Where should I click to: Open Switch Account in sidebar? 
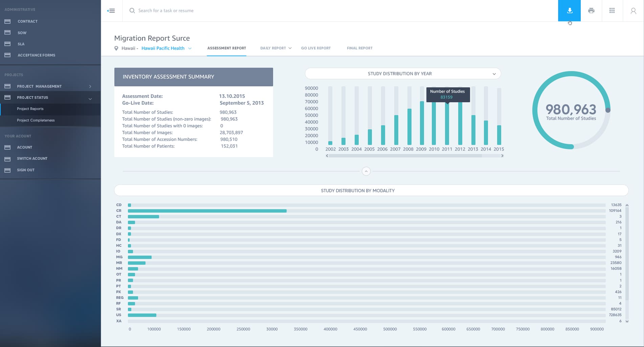(32, 158)
